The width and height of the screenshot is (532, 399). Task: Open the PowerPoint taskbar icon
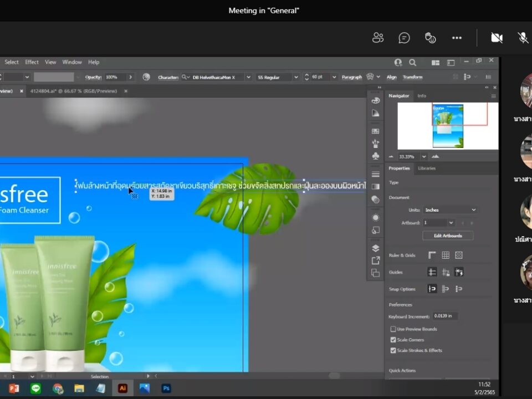tap(14, 388)
